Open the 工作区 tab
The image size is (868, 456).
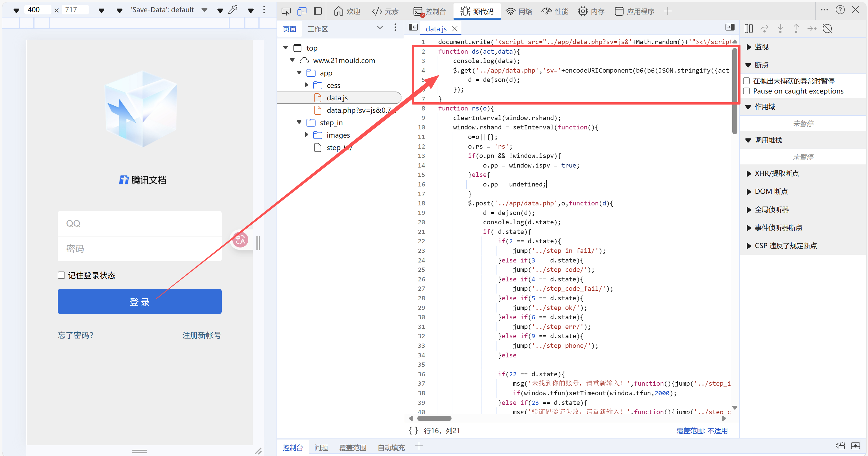coord(318,29)
